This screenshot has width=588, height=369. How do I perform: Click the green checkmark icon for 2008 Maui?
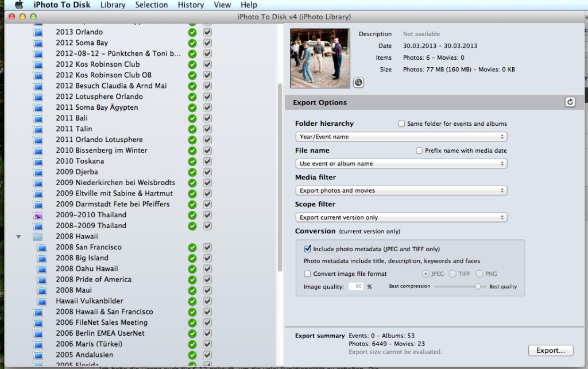click(x=192, y=290)
